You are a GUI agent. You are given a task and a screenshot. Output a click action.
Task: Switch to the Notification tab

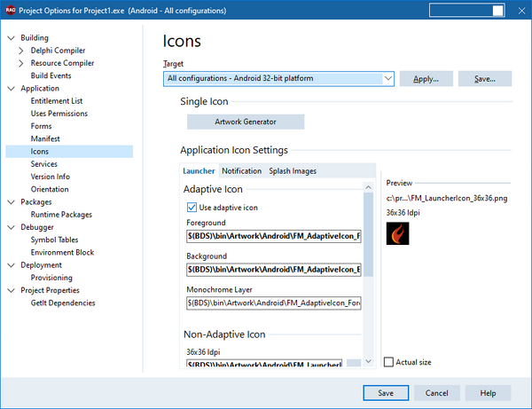pos(241,171)
